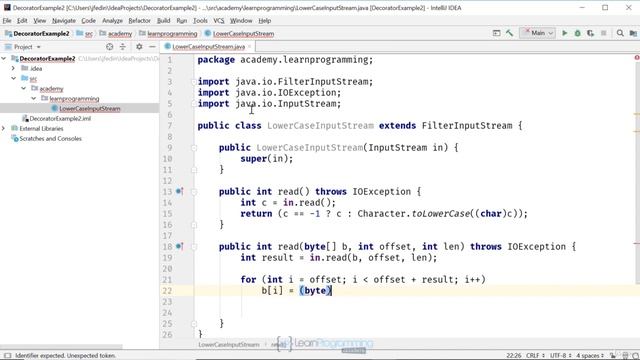
Task: Open the Build menu
Action: 163,20
